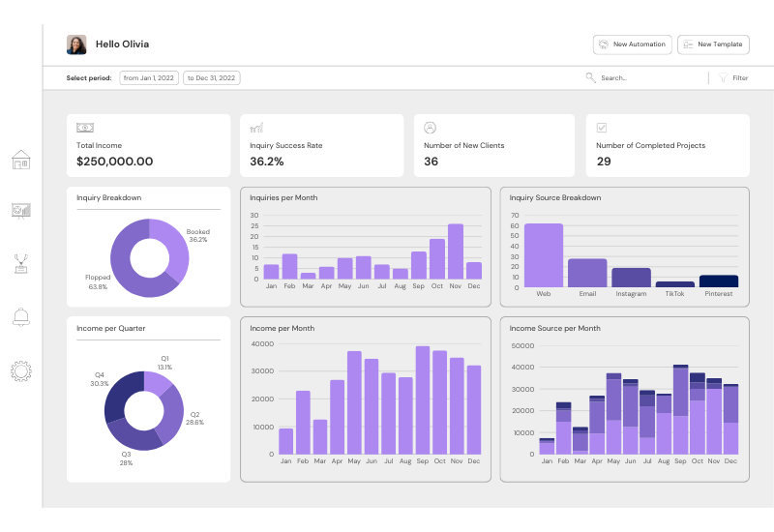Image resolution: width=774 pixels, height=532 pixels.
Task: Click the Completed Projects checkbox icon
Action: [x=602, y=128]
